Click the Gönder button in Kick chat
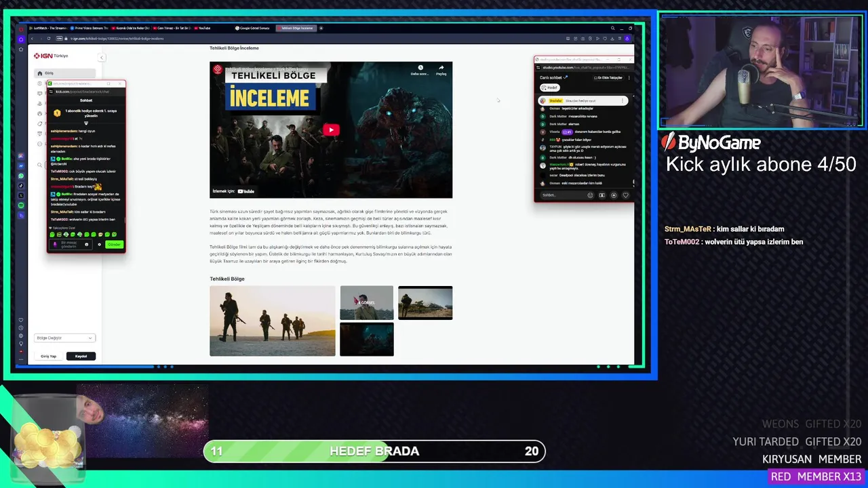Image resolution: width=868 pixels, height=488 pixels. 114,244
